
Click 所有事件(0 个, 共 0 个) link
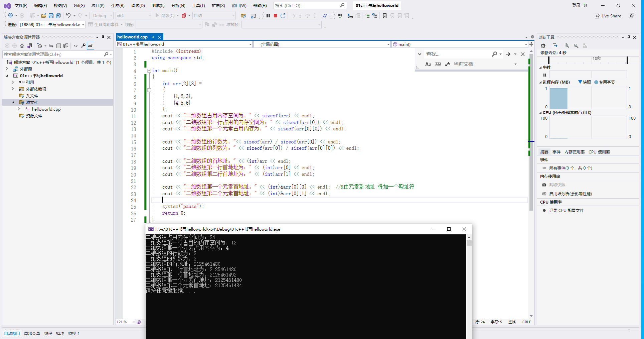tap(571, 168)
